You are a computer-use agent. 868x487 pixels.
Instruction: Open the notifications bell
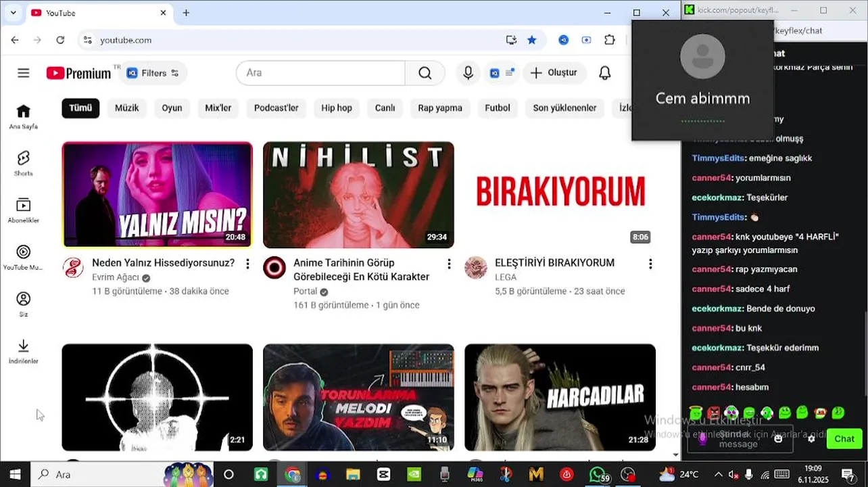pos(605,73)
